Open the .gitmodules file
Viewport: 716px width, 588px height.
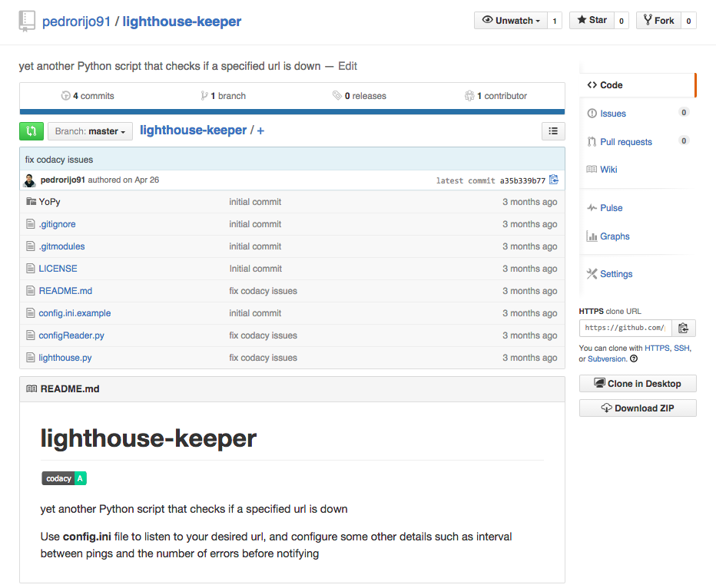click(61, 246)
